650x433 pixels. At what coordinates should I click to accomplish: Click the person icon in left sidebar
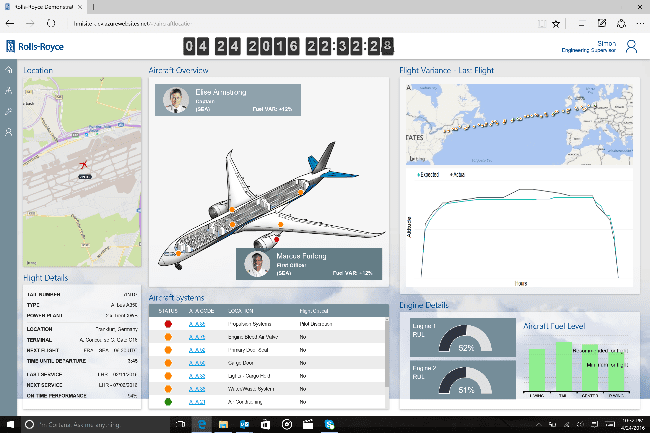tap(9, 131)
